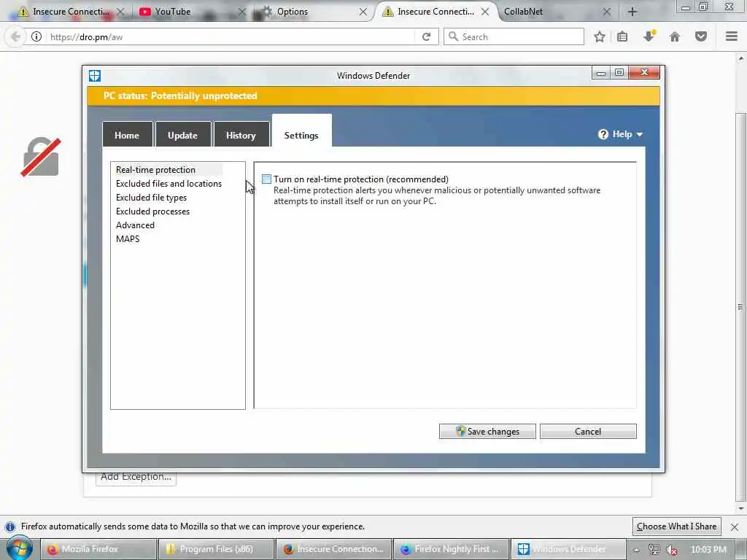Click the URL address field
Screen dimensions: 747x560
pyautogui.click(x=231, y=36)
